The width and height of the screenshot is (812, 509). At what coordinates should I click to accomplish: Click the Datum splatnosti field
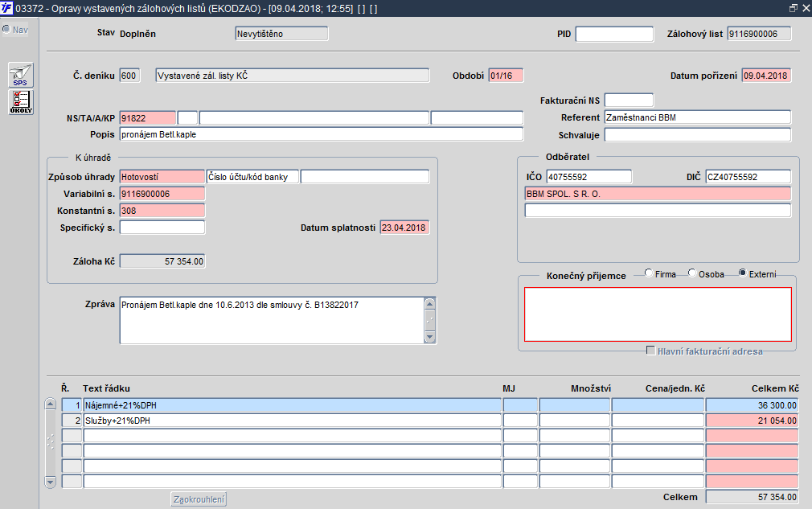pos(404,228)
